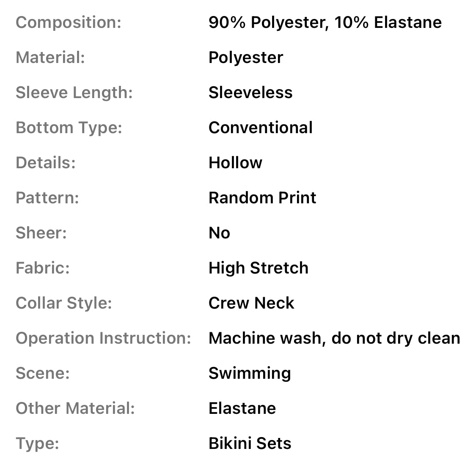Select the "High Stretch" fabric value
Viewport: 476px width, 465px height.
click(259, 268)
